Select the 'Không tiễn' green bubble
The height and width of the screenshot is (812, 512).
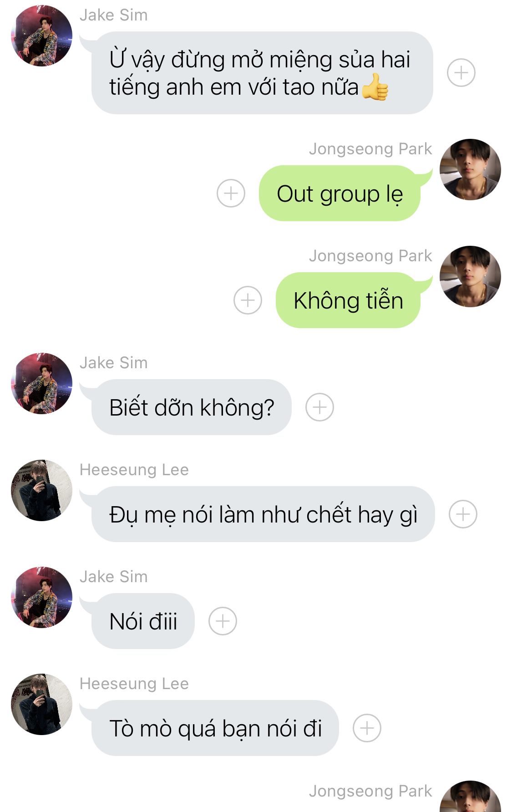click(x=348, y=300)
